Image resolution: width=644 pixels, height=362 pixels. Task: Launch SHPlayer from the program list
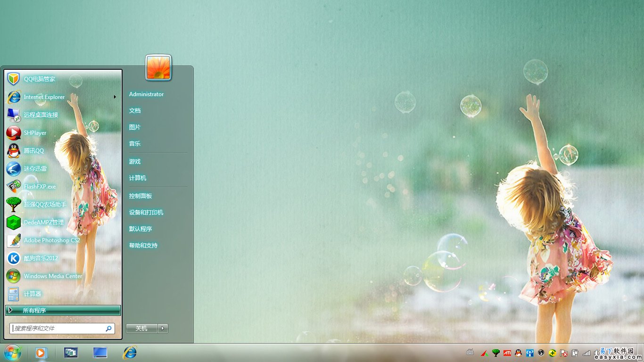tap(35, 133)
